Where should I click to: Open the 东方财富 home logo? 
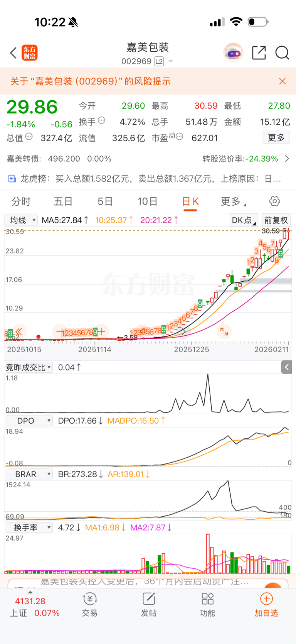pos(30,53)
